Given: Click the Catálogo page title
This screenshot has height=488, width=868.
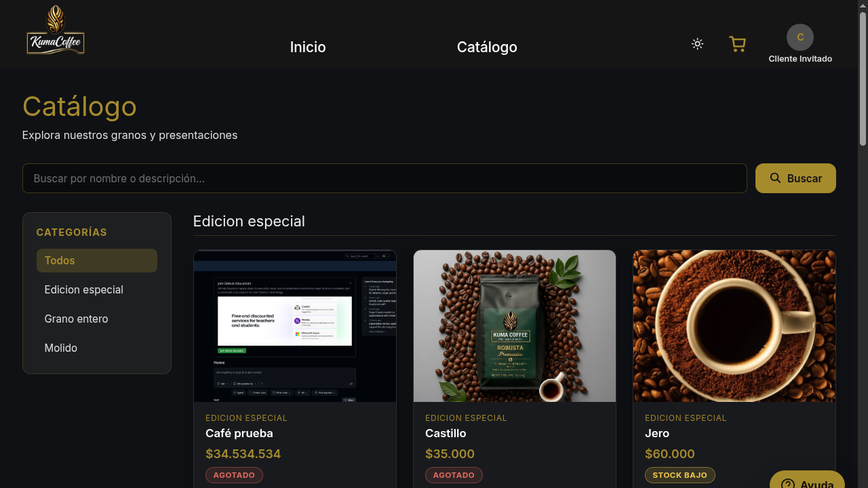Looking at the screenshot, I should coord(79,106).
